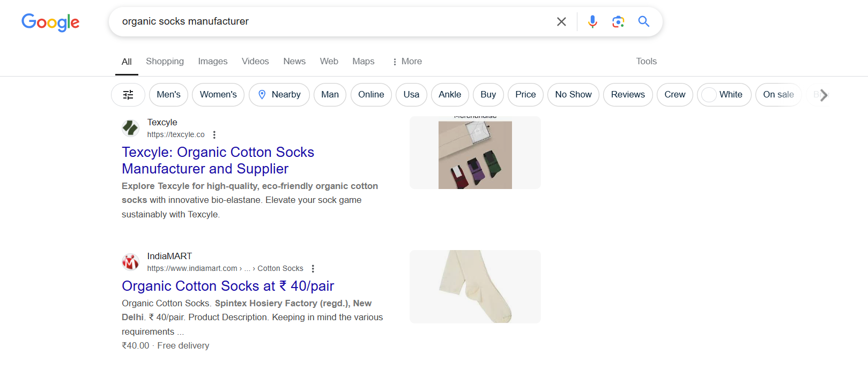Expand the More search categories menu

(407, 62)
